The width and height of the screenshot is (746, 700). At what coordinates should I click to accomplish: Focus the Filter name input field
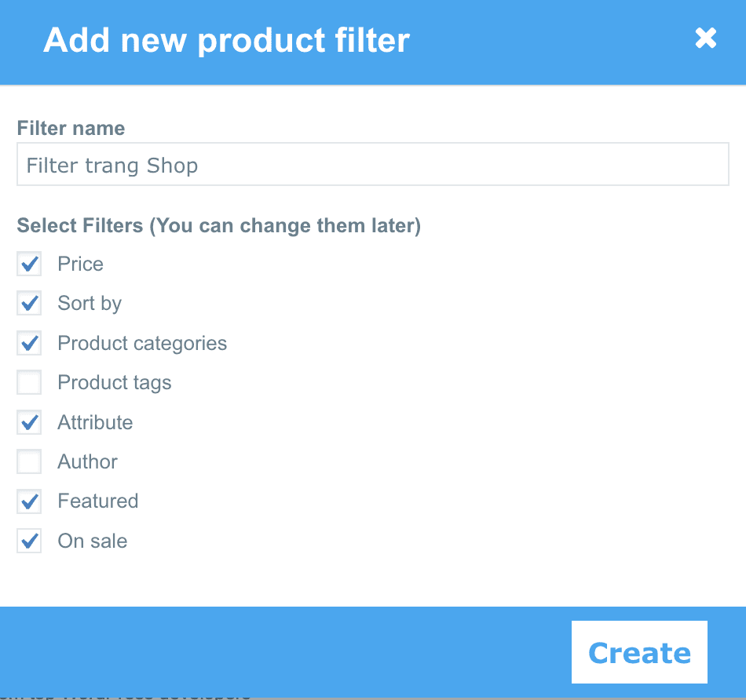pyautogui.click(x=372, y=164)
